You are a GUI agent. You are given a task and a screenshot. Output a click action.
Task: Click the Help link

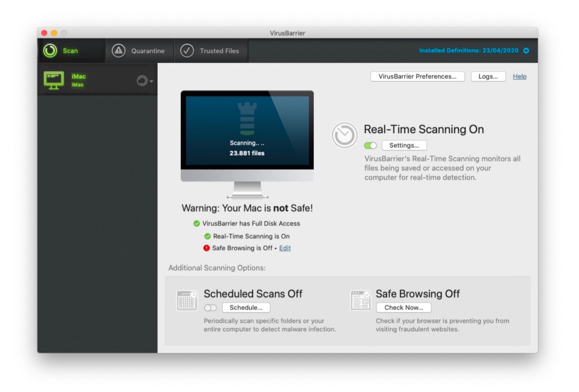pyautogui.click(x=520, y=76)
